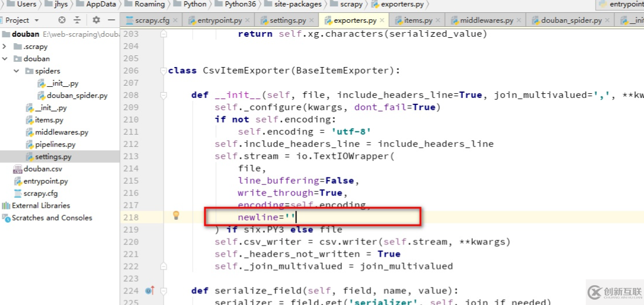Hide the Project tool window

(x=111, y=20)
